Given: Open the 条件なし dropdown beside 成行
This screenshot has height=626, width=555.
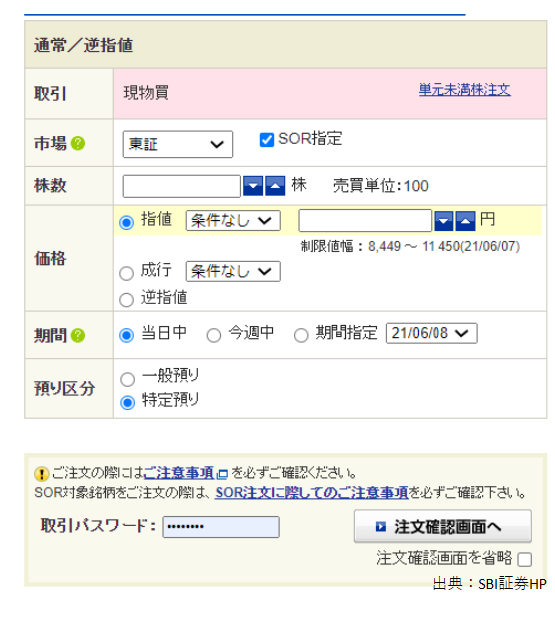Looking at the screenshot, I should coord(233,271).
